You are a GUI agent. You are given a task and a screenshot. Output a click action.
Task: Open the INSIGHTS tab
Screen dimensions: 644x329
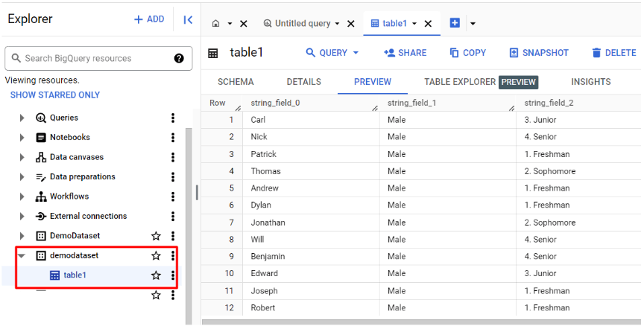pos(590,82)
